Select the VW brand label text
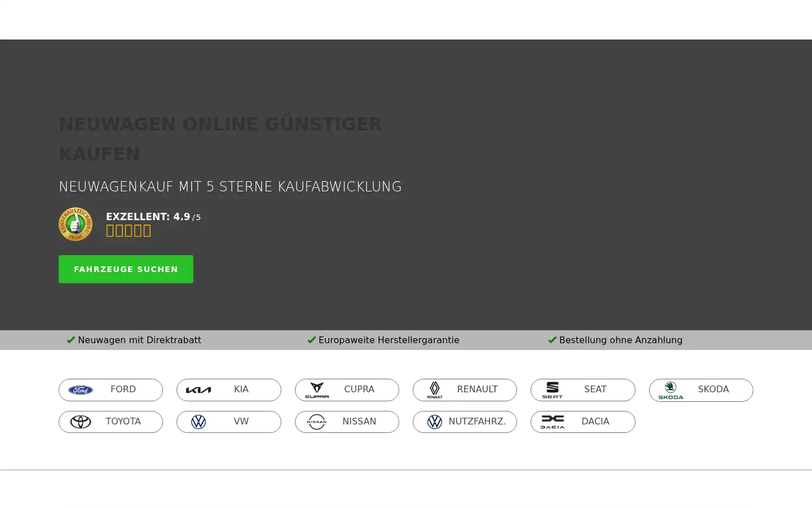 click(x=241, y=422)
